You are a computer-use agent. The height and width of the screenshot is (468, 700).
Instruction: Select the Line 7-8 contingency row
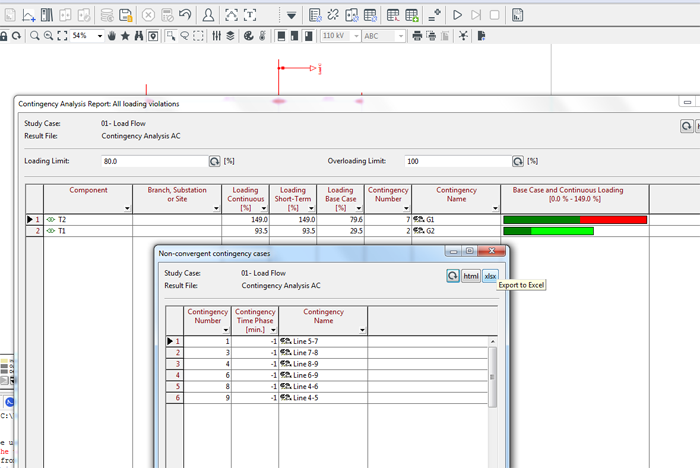pos(306,352)
